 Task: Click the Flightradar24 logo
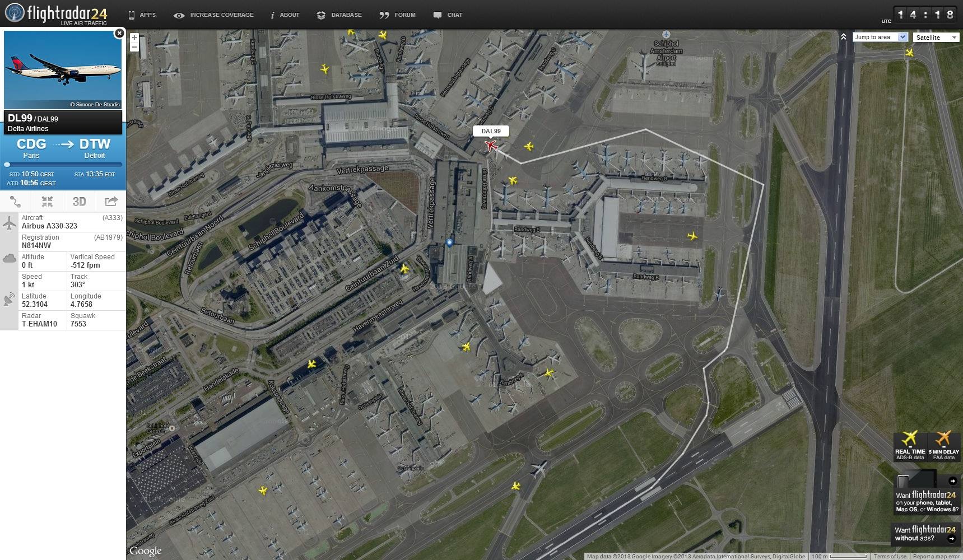56,14
